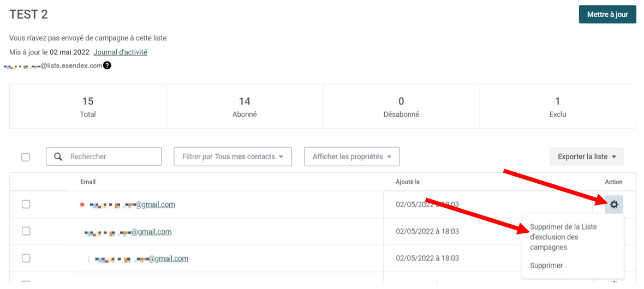Open the Journal d'activité link

tap(120, 52)
